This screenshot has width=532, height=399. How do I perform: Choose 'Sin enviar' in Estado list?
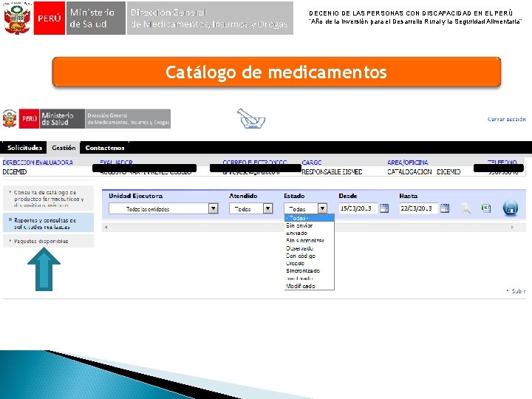[309, 225]
